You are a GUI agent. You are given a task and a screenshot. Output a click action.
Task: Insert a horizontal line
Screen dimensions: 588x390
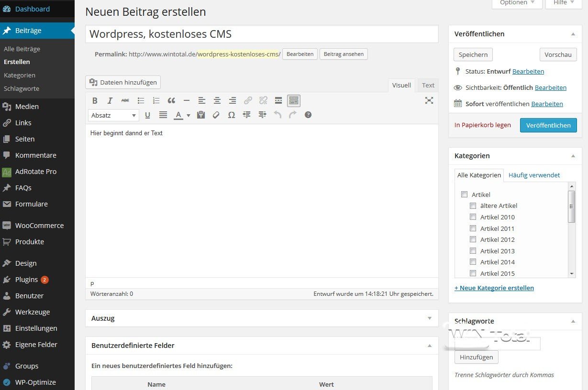pos(187,100)
